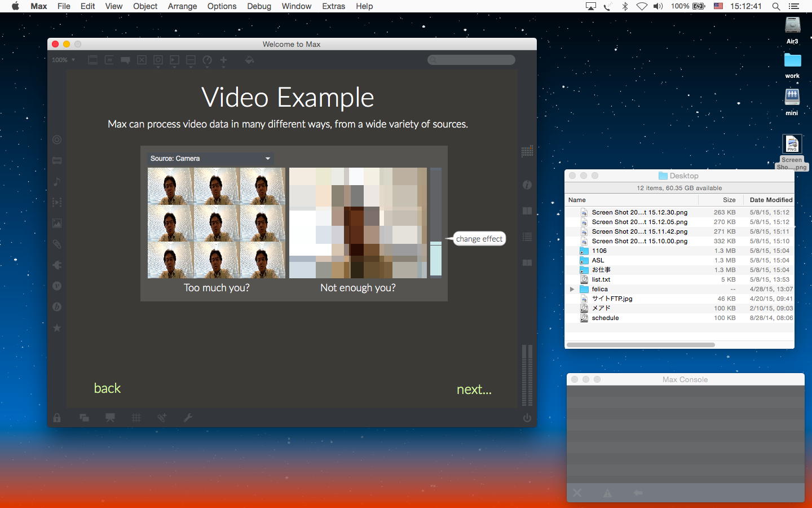Toggle the audio power button
Screen dimensions: 812x508
point(527,418)
